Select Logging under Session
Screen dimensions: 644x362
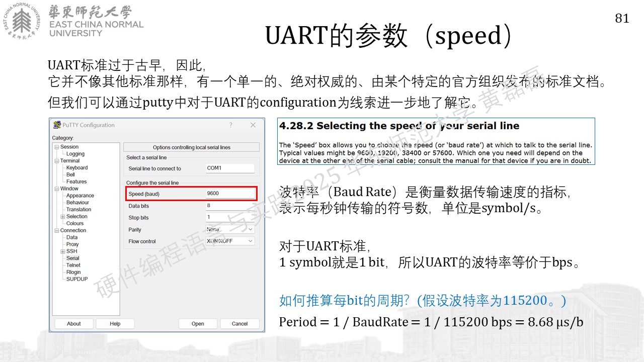click(75, 154)
